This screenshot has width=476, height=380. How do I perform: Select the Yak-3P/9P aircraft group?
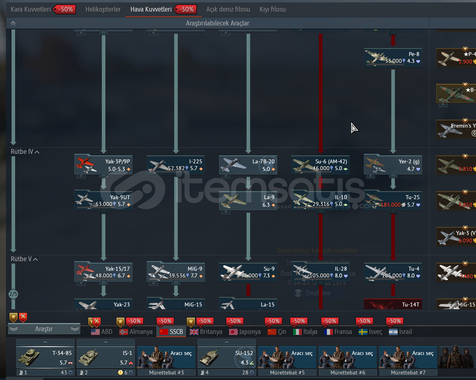tap(103, 165)
